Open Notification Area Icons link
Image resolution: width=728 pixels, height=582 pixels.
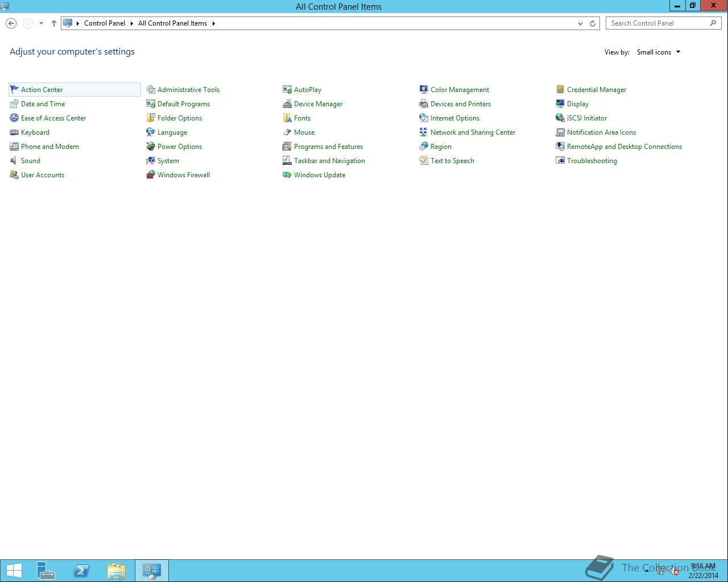coord(601,132)
